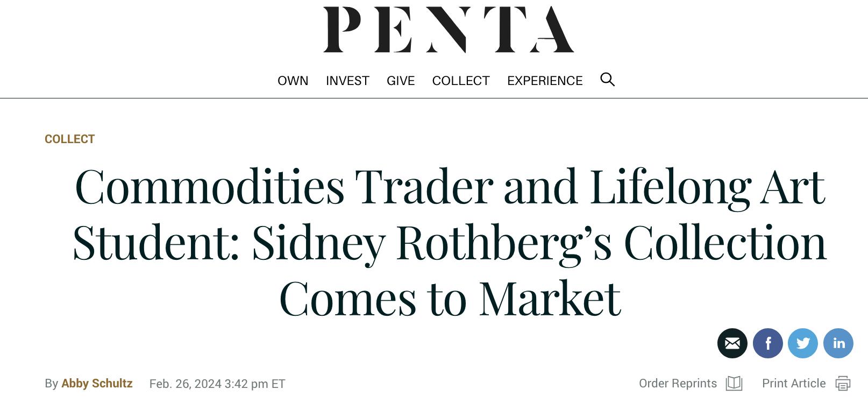The height and width of the screenshot is (403, 868).
Task: Click the Order Reprints link text
Action: [x=678, y=383]
